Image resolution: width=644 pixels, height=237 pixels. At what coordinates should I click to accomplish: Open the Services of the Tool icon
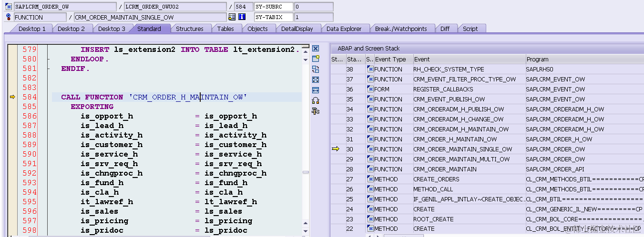click(x=315, y=111)
